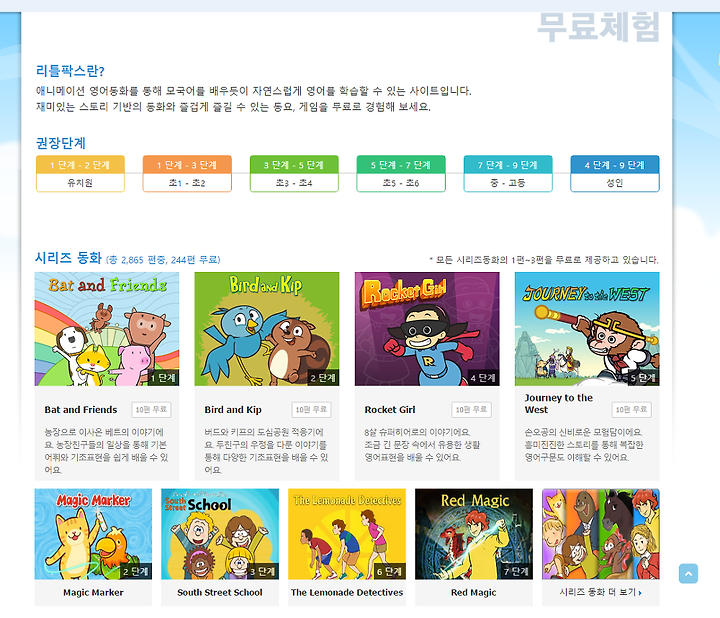
Task: Click the scroll-to-top arrow icon
Action: (688, 573)
